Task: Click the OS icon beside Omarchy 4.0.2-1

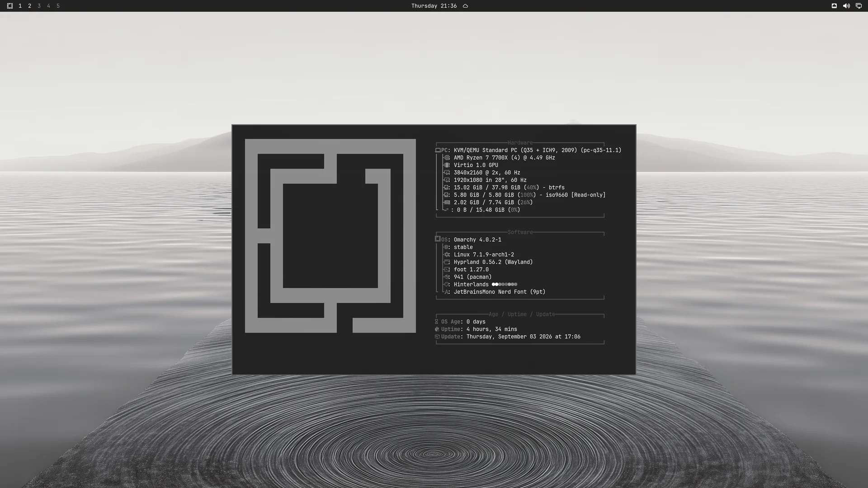Action: tap(438, 239)
